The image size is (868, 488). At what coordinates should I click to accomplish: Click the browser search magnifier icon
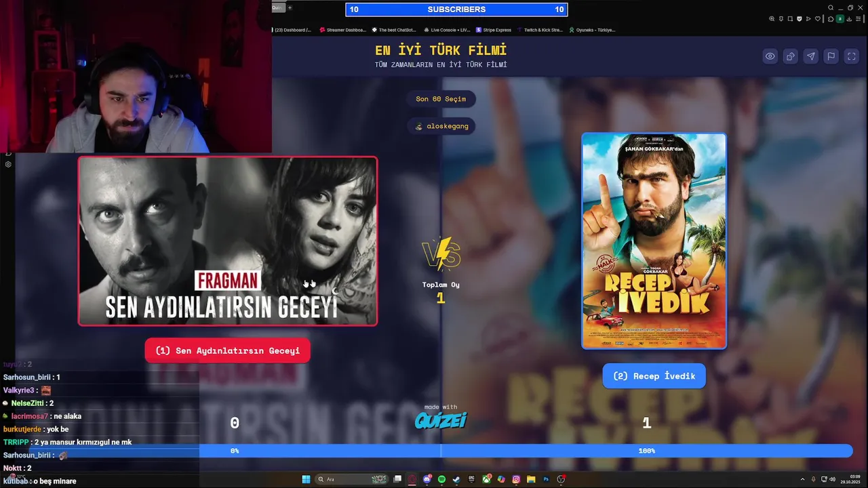tap(831, 7)
